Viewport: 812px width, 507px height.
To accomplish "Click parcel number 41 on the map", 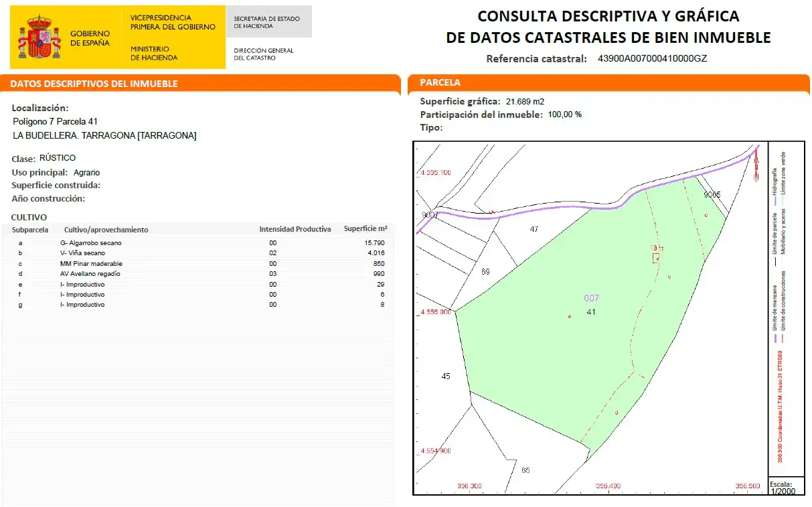I will pyautogui.click(x=591, y=312).
